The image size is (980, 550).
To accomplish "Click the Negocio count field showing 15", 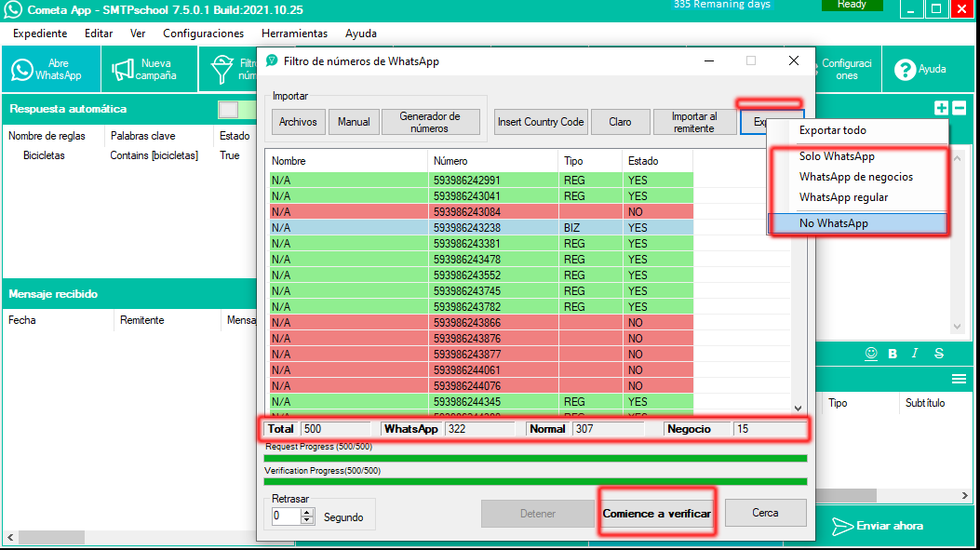I will (x=770, y=429).
